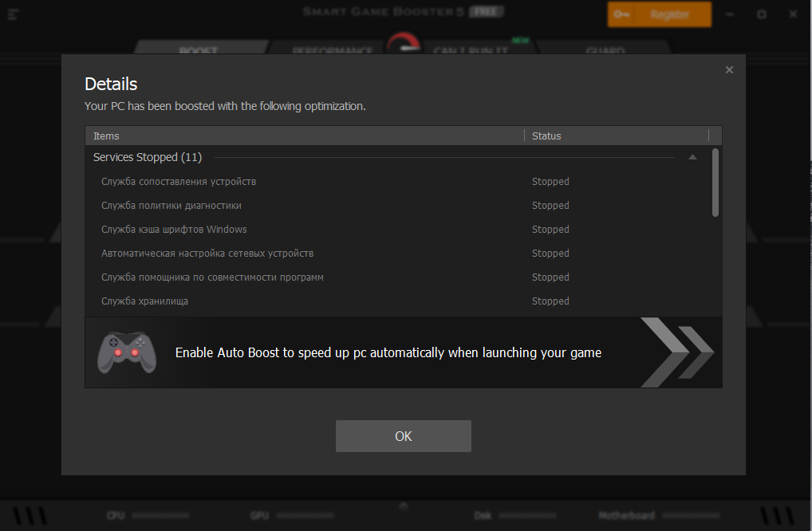Maximize the Smart Game Booster window
The height and width of the screenshot is (531, 812).
(x=761, y=14)
